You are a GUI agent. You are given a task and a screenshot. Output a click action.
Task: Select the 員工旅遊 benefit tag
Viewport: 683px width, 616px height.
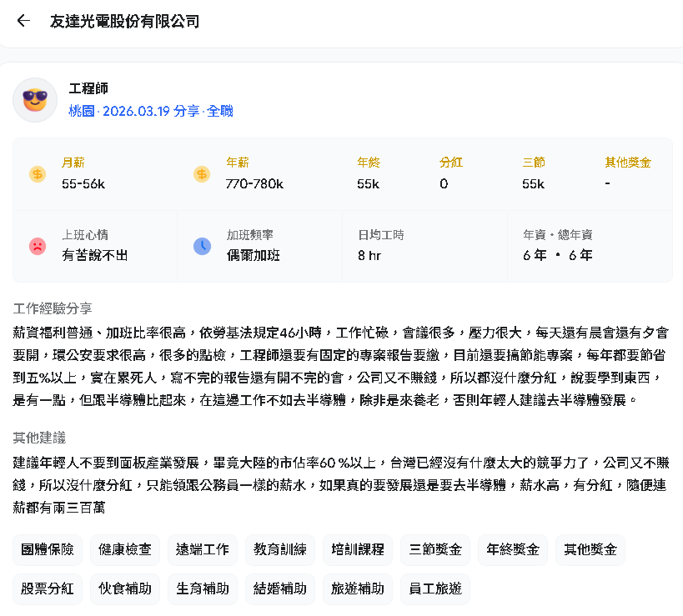tap(435, 589)
